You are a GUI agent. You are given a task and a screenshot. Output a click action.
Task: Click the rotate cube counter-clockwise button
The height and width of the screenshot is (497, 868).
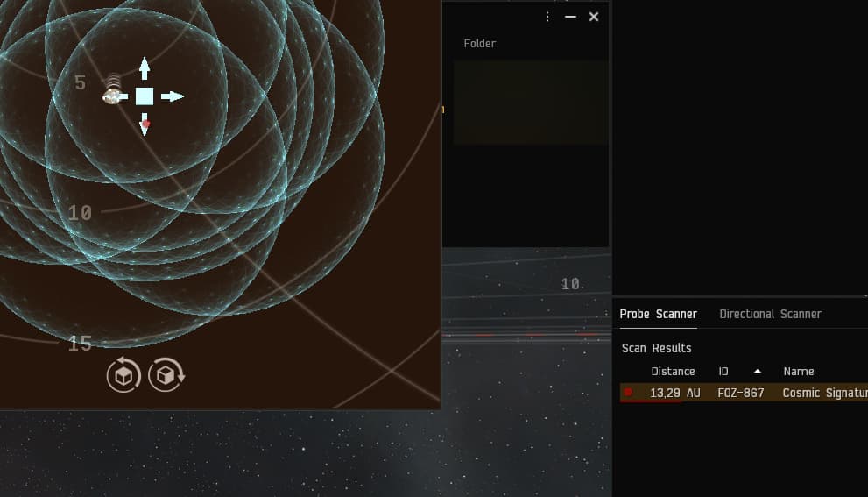(x=123, y=375)
